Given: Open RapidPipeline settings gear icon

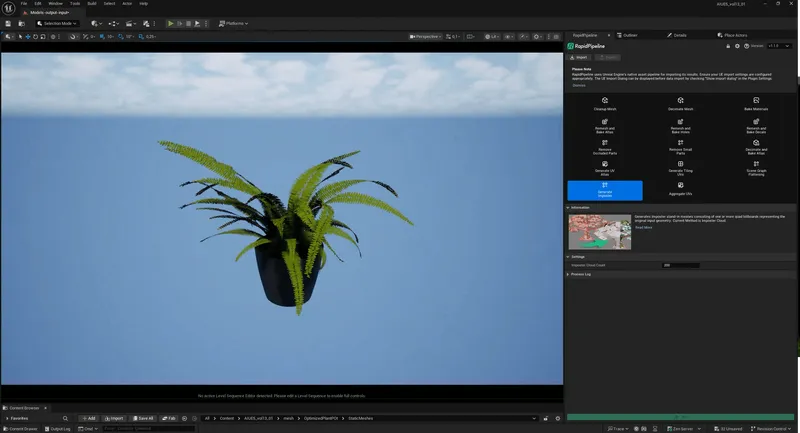Looking at the screenshot, I should 738,45.
